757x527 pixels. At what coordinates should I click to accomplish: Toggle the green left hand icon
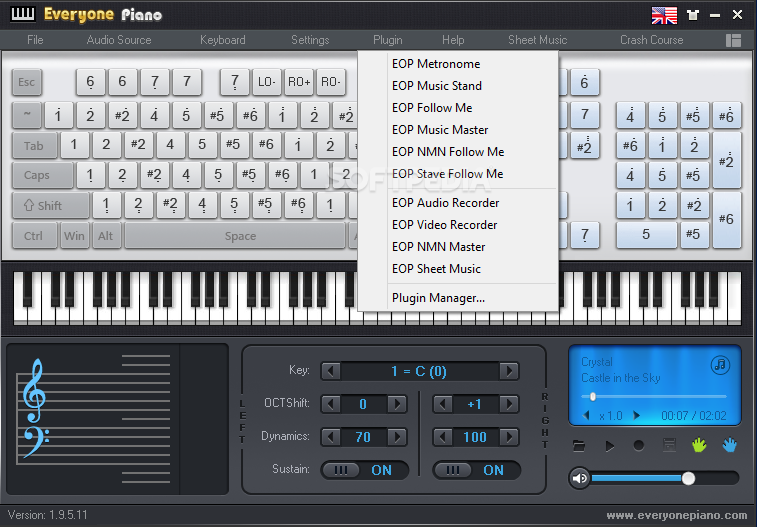click(699, 444)
